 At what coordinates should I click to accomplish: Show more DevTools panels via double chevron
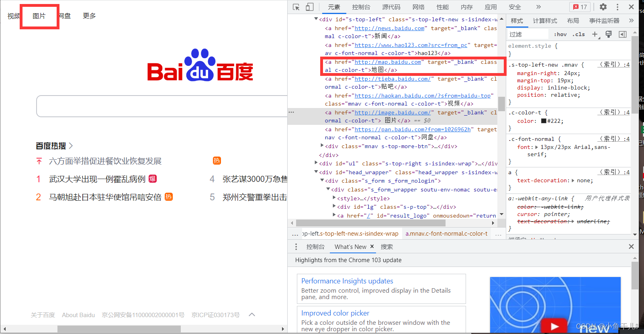coord(538,7)
